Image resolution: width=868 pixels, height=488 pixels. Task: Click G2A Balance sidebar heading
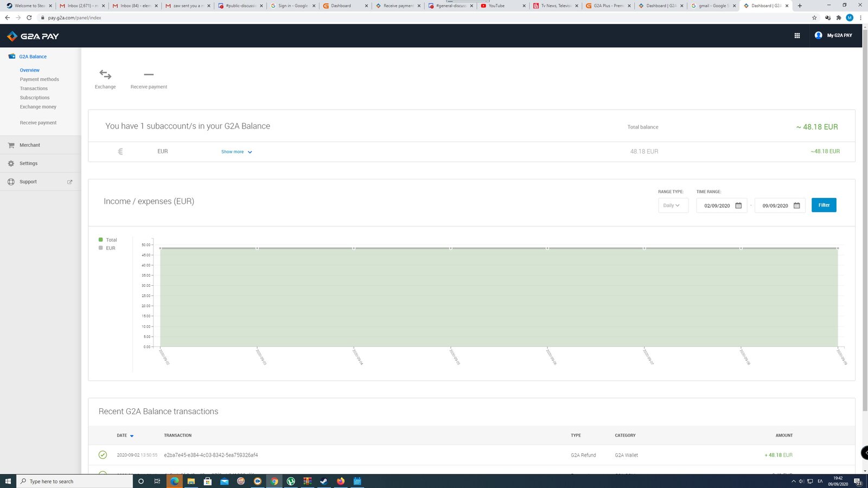[33, 57]
